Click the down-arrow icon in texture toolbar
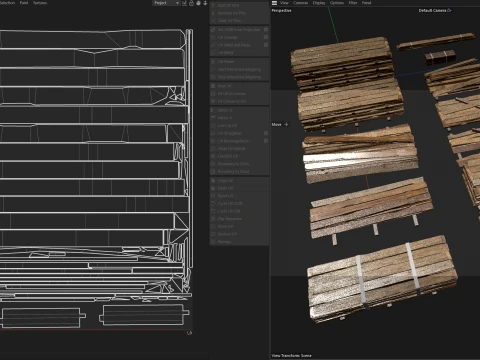480x360 pixels. (x=205, y=3)
